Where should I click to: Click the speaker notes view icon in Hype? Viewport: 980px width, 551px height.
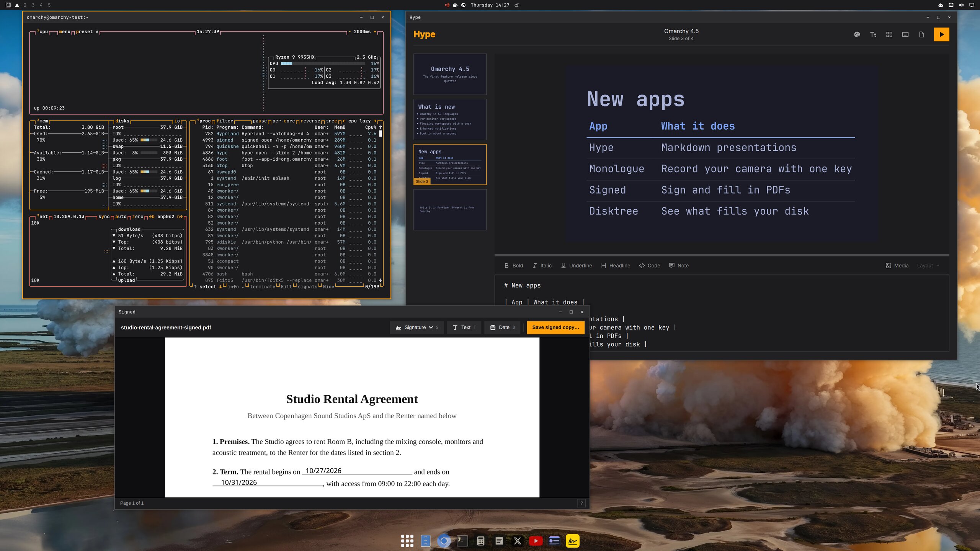[905, 34]
